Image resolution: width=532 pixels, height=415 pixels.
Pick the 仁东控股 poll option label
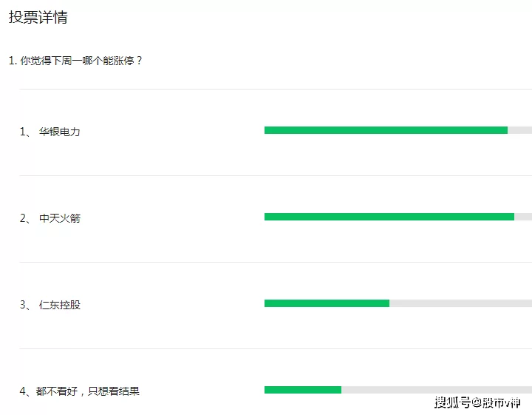coord(59,305)
